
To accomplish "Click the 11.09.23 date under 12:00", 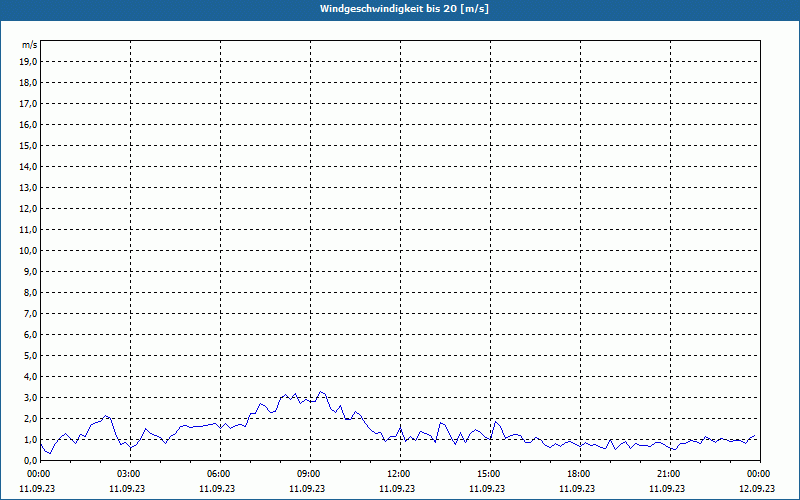I will [x=397, y=488].
